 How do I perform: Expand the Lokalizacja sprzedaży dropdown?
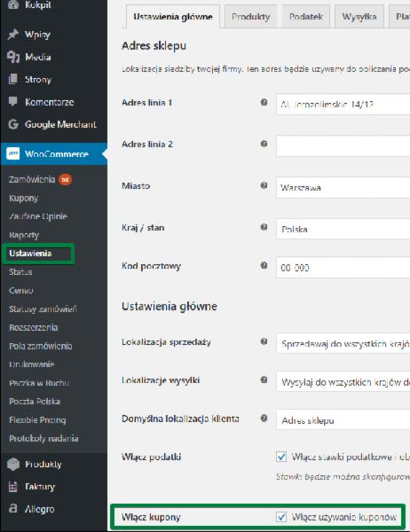pyautogui.click(x=343, y=343)
